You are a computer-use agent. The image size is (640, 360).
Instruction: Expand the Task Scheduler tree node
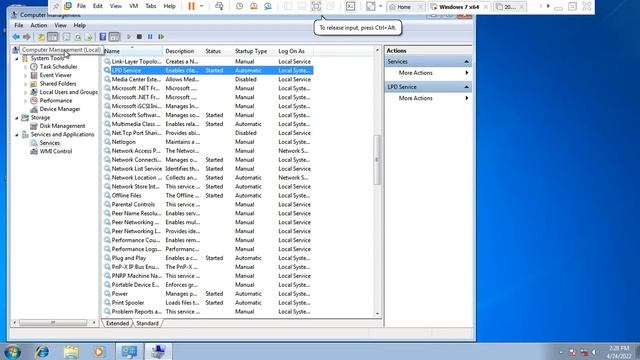point(25,67)
